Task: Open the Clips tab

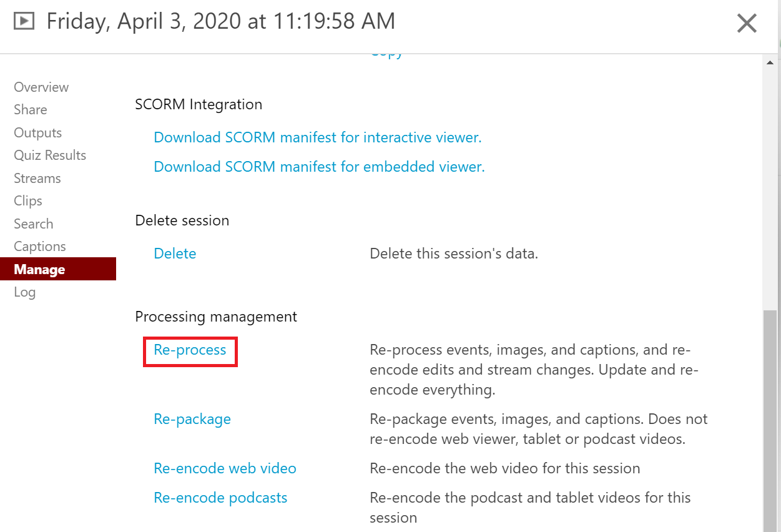Action: click(28, 200)
